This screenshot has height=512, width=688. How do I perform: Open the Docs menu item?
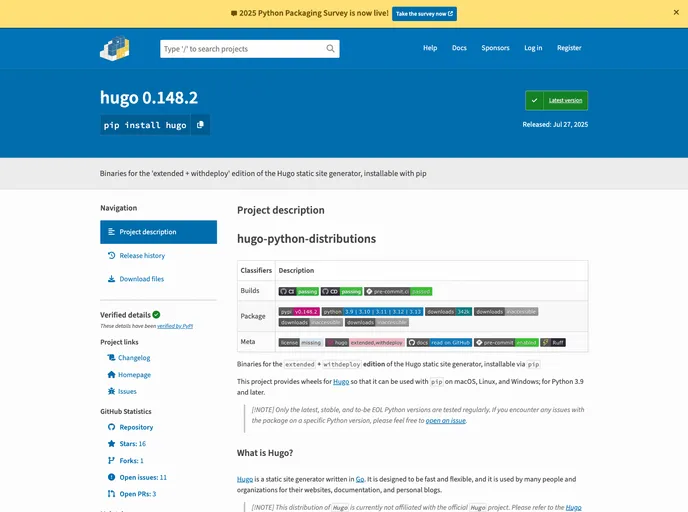tap(459, 48)
